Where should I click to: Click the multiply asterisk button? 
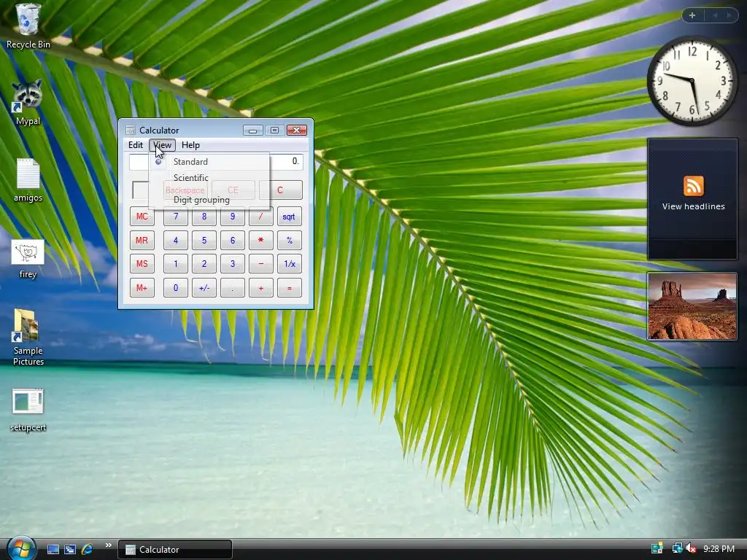[x=260, y=241]
